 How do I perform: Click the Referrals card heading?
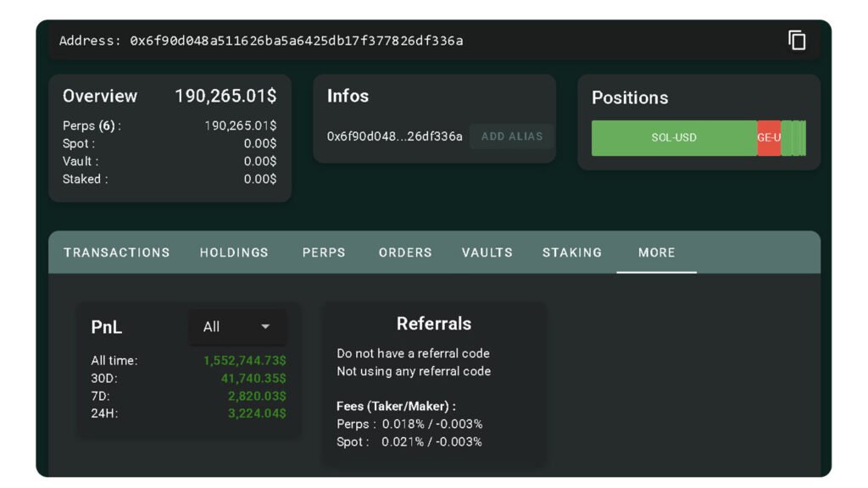pos(433,324)
